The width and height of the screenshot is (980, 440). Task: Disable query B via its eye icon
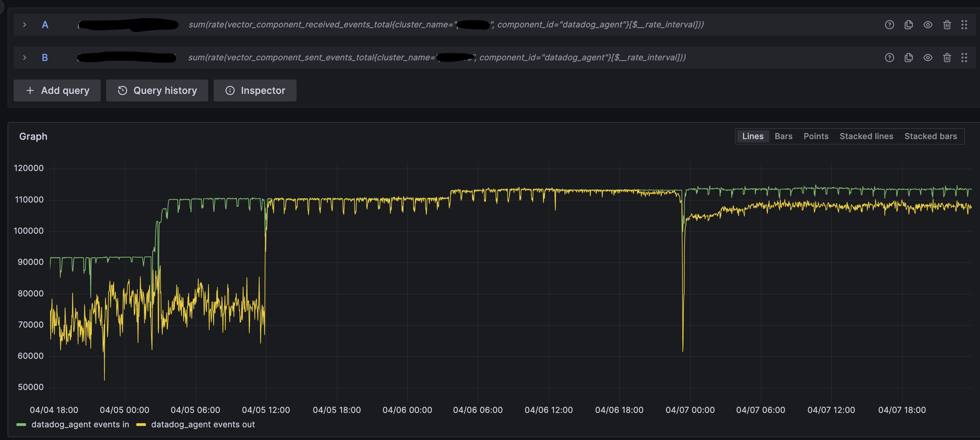(928, 58)
